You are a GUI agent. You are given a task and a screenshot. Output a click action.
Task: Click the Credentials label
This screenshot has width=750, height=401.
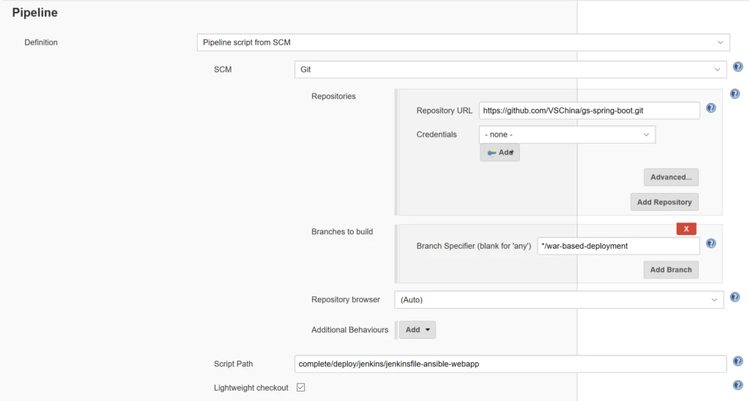(x=437, y=134)
